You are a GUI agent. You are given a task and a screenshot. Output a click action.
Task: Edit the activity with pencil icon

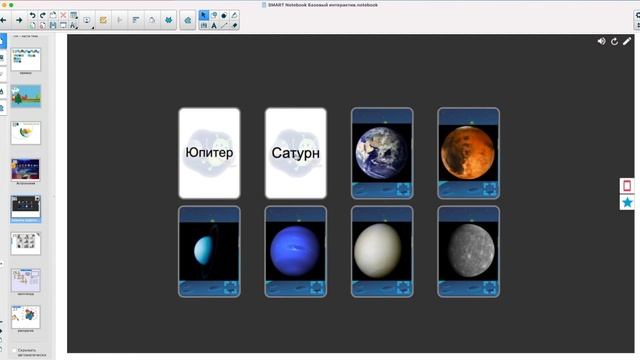pos(627,41)
